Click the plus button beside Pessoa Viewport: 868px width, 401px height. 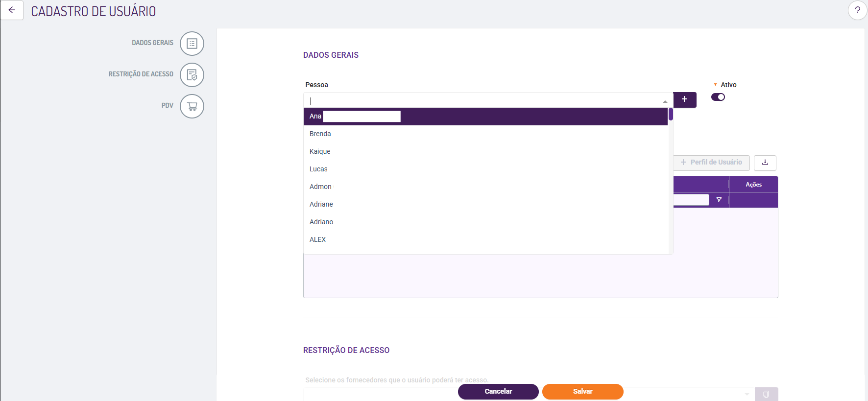[684, 99]
